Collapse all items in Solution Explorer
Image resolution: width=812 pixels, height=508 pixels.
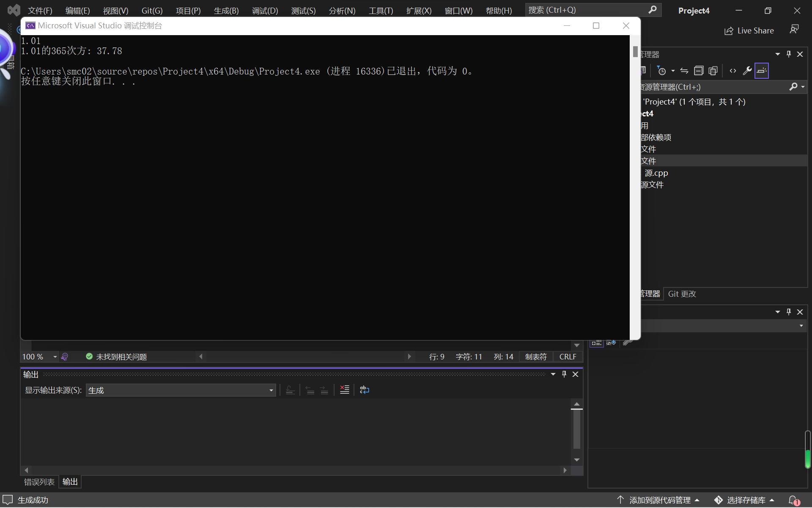pyautogui.click(x=699, y=71)
